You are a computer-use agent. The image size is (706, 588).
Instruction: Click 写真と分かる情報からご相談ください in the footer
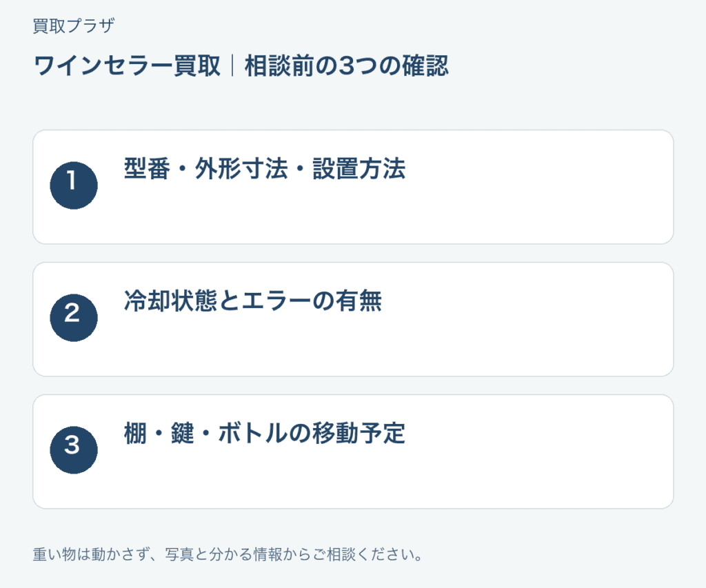294,554
